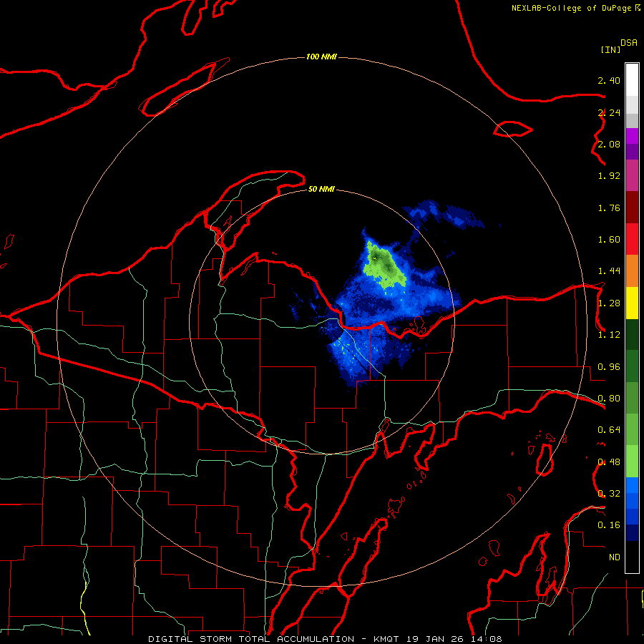Click the 1.92 legend value

click(x=609, y=176)
